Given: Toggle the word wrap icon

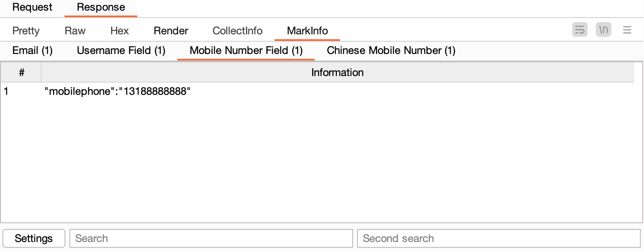Looking at the screenshot, I should (x=579, y=30).
